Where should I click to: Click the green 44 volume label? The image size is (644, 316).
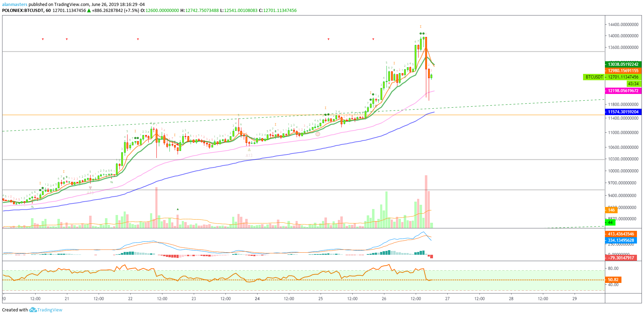coord(610,222)
